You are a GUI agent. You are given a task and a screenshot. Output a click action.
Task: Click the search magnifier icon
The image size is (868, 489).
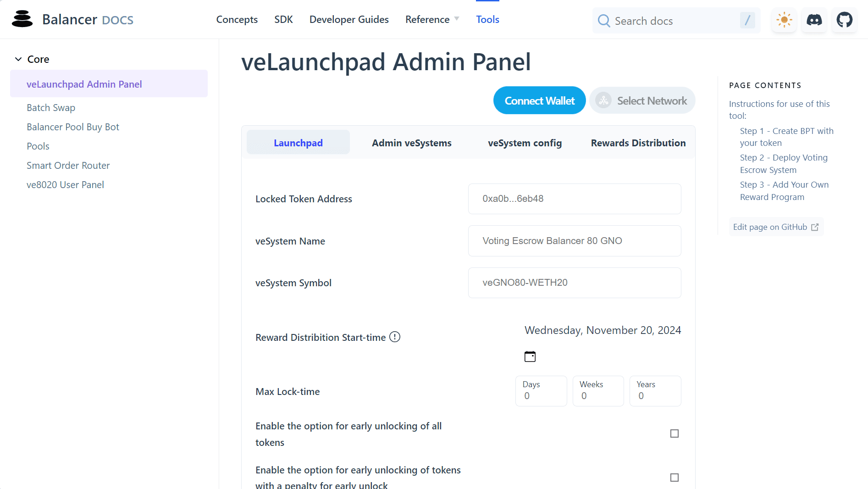pos(604,21)
